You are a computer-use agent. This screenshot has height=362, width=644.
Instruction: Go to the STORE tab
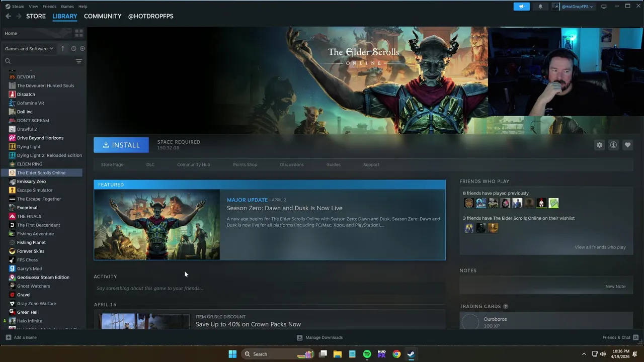(36, 16)
